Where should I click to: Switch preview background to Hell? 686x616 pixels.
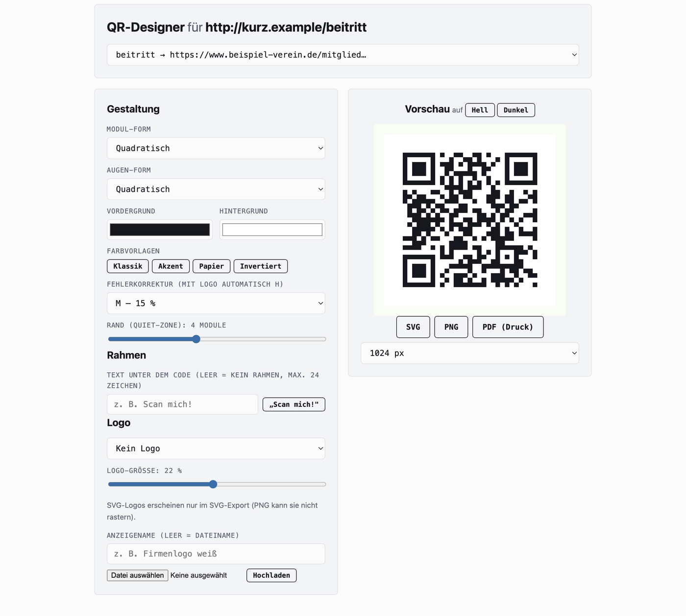tap(480, 110)
